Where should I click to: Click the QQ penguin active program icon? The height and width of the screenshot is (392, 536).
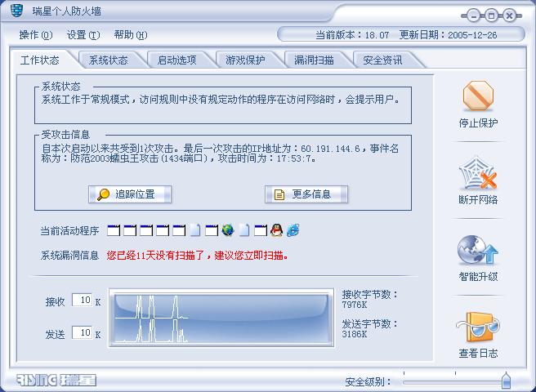pos(276,230)
